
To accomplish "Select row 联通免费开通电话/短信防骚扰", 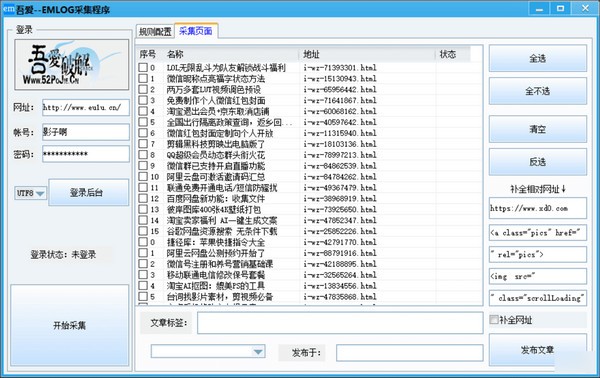I will click(x=309, y=187).
